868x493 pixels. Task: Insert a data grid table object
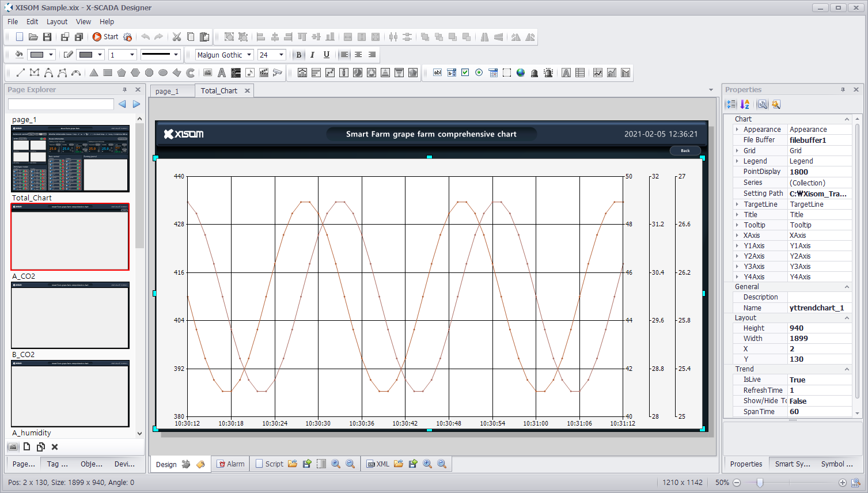[x=580, y=73]
